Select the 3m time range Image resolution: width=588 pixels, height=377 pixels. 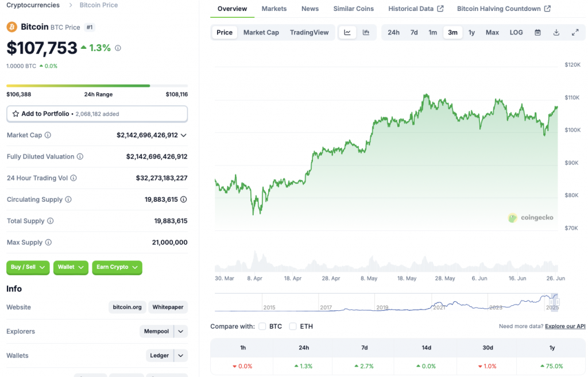coord(452,32)
